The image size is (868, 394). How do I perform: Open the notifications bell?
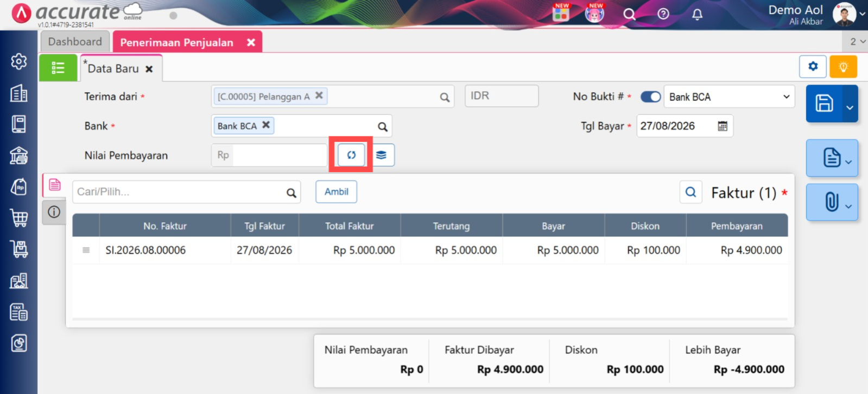pos(698,14)
